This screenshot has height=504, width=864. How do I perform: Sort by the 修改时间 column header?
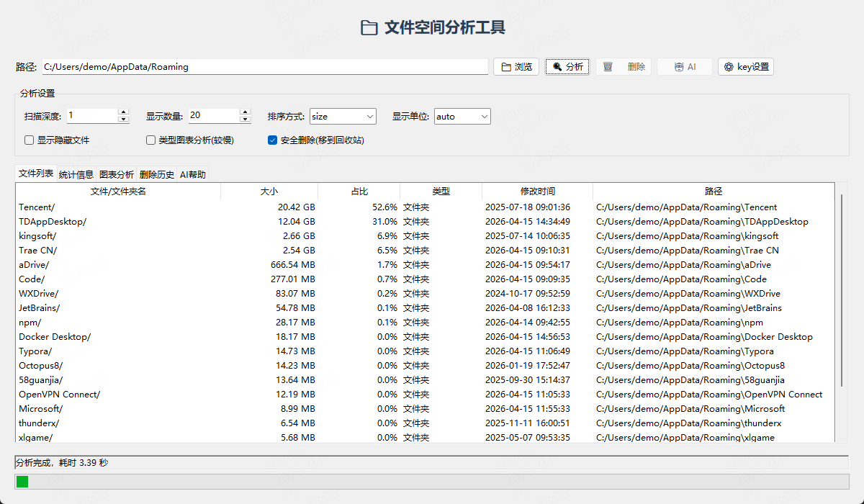(538, 192)
